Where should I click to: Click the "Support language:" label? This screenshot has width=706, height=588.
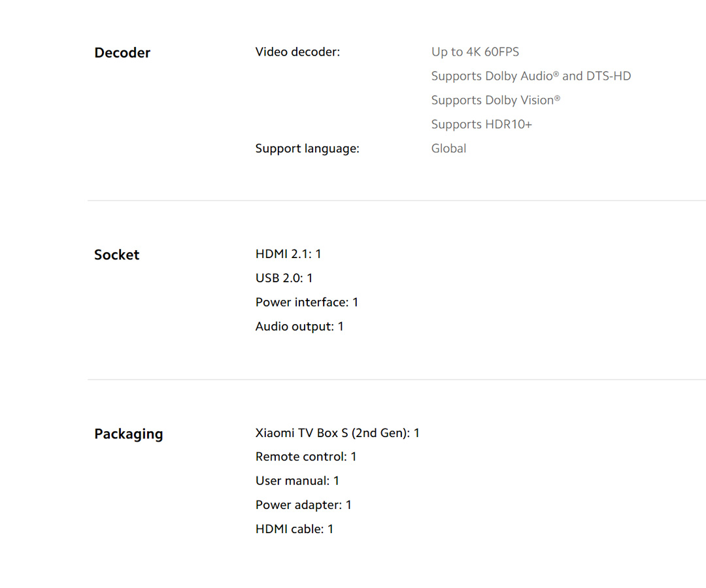[x=307, y=148]
